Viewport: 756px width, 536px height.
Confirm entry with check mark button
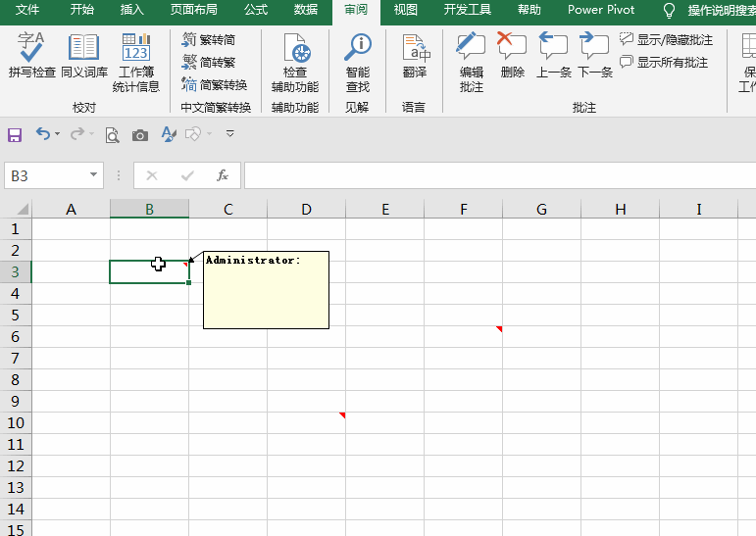(187, 176)
